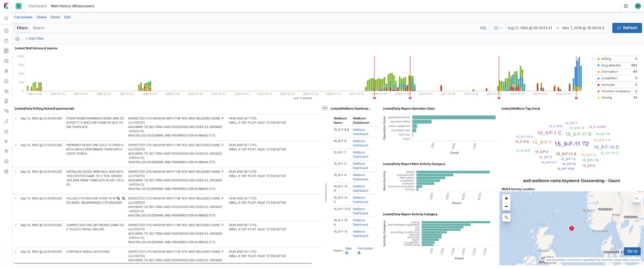Click the 15_9-F-1 C tag in cloud

(548, 133)
